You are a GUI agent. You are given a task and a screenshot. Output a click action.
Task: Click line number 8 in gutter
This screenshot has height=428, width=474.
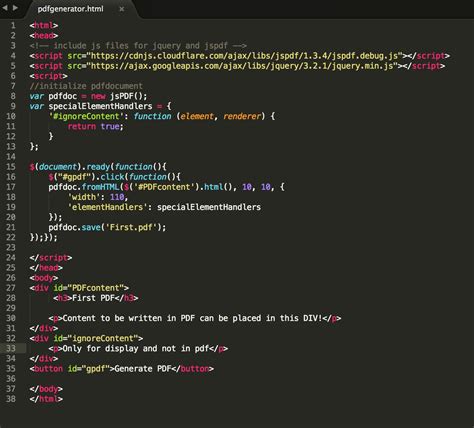(x=13, y=96)
